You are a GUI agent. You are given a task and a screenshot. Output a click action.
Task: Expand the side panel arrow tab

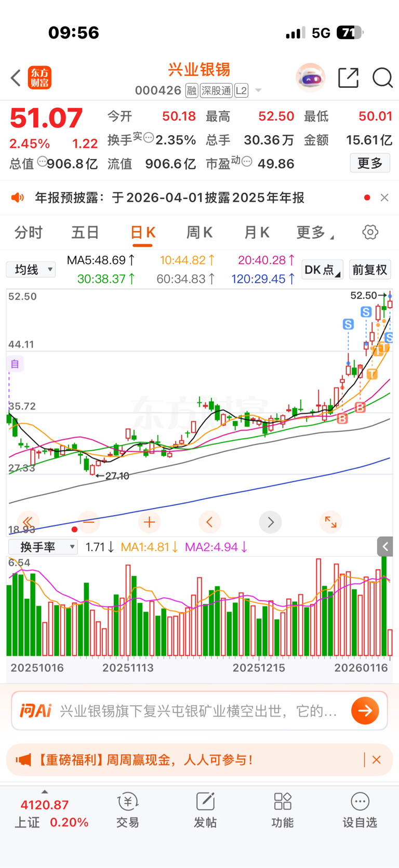click(385, 546)
